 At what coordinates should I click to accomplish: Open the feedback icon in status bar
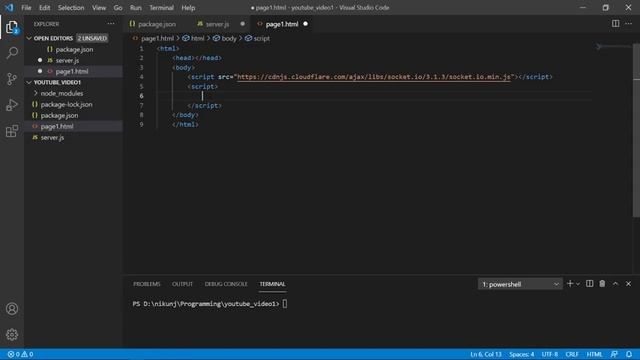(614, 354)
